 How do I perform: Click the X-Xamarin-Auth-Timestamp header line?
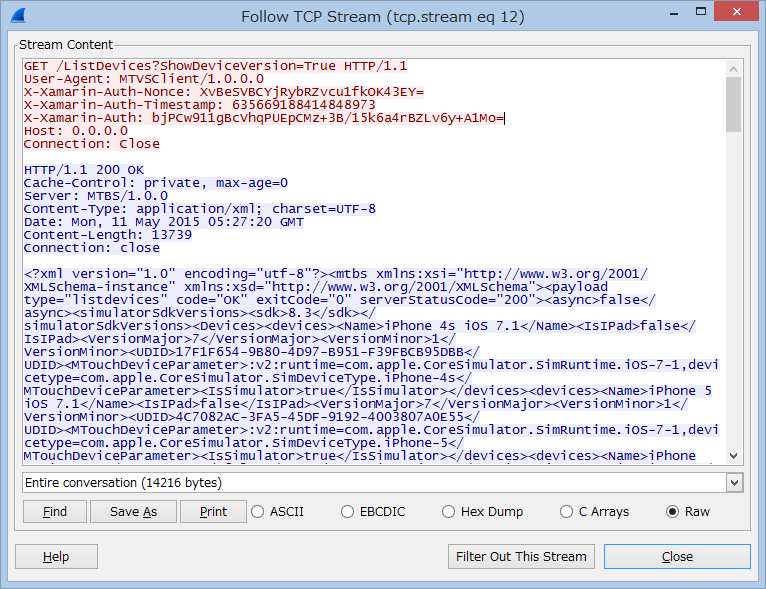click(200, 105)
